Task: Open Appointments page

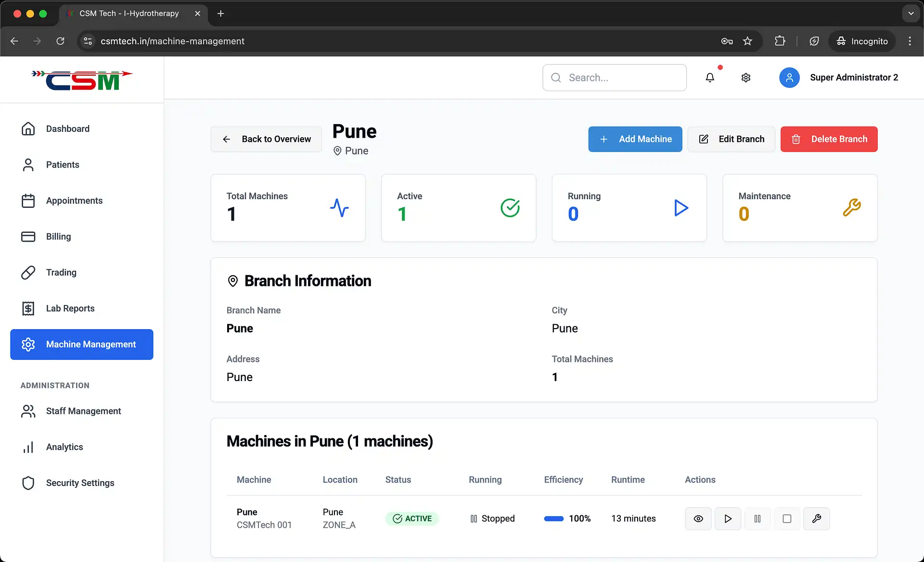Action: tap(82, 201)
